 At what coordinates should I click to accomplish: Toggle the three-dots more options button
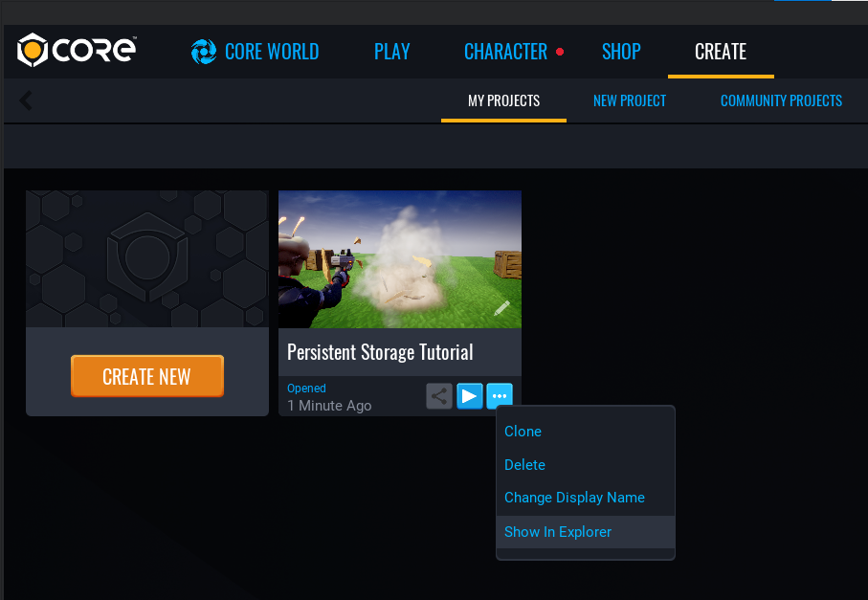(x=500, y=395)
